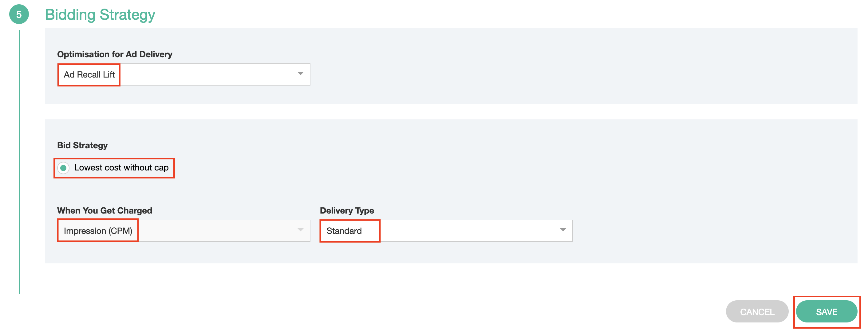The height and width of the screenshot is (336, 868).
Task: Click the Ad Recall Lift selected value
Action: tap(89, 74)
